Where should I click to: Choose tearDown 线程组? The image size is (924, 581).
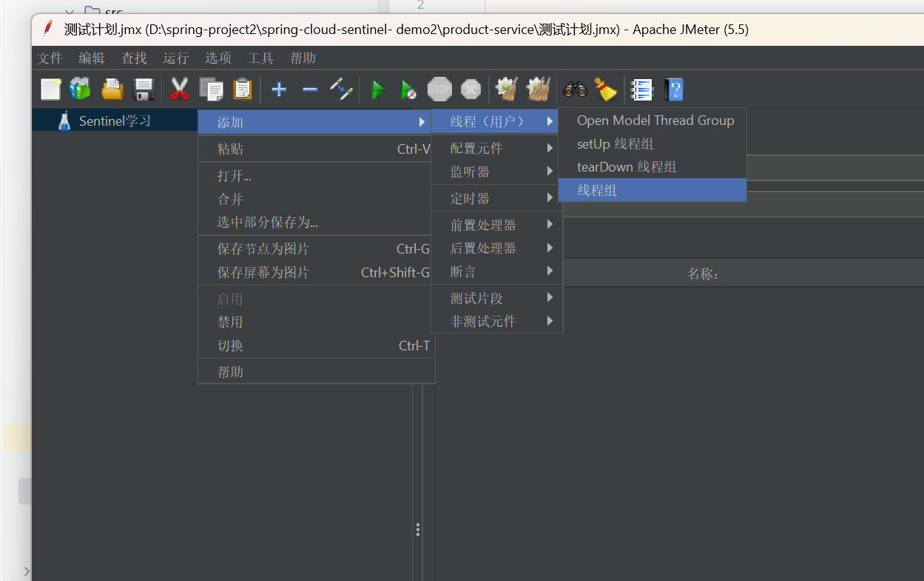click(652, 166)
